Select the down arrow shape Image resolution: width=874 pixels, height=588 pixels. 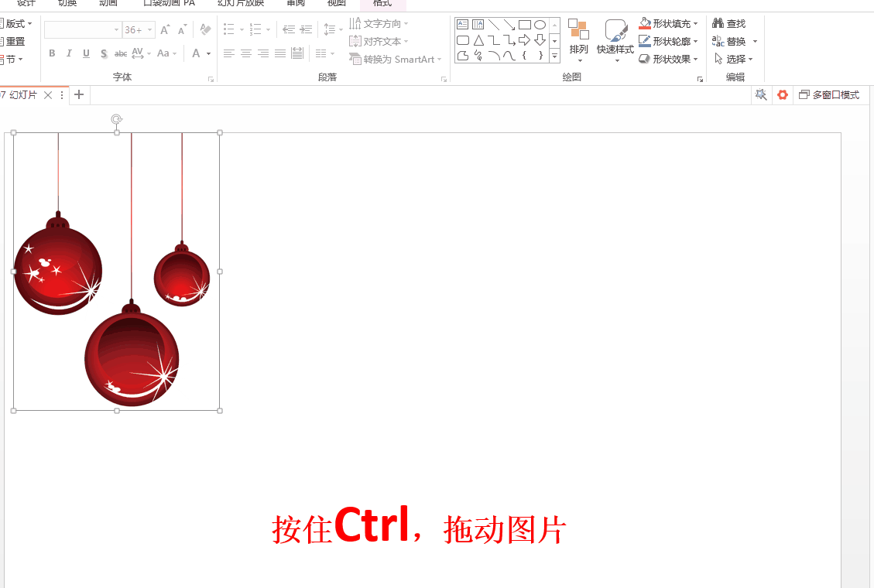(540, 40)
